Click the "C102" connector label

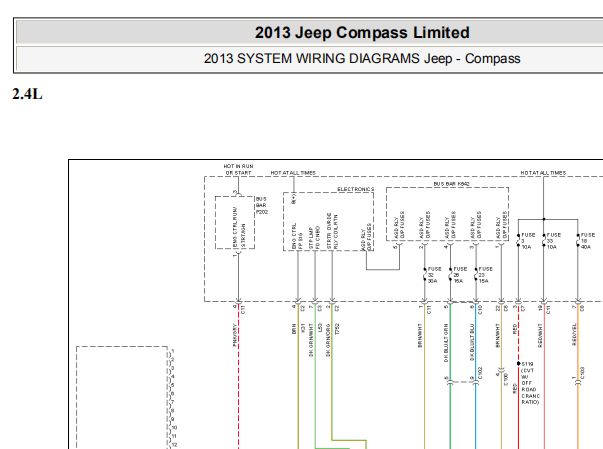click(x=480, y=373)
